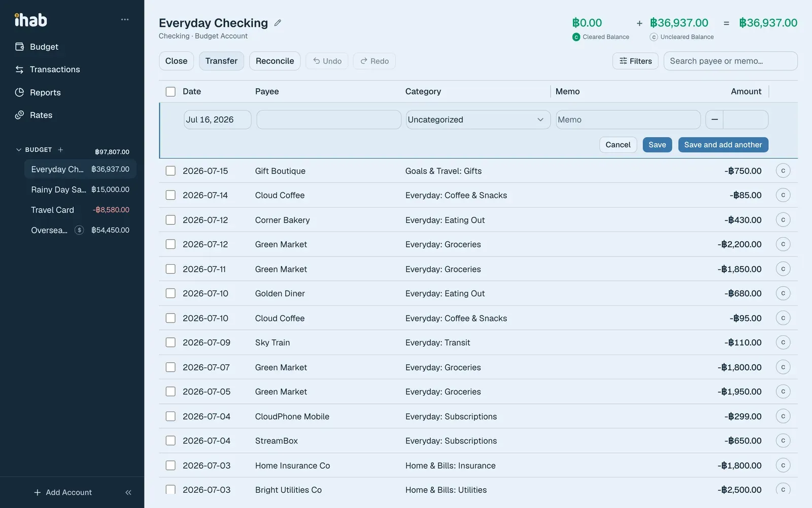Open the Uncategorized category dropdown

click(x=478, y=120)
